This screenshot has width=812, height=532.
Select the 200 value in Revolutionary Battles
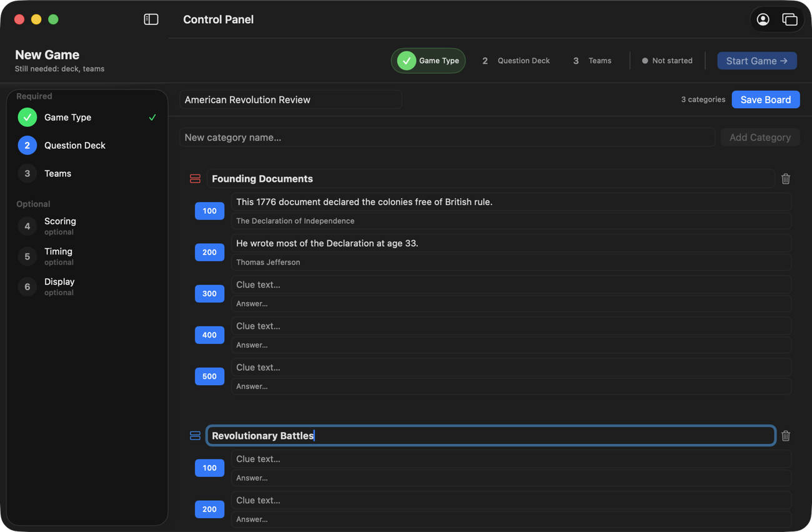coord(210,509)
